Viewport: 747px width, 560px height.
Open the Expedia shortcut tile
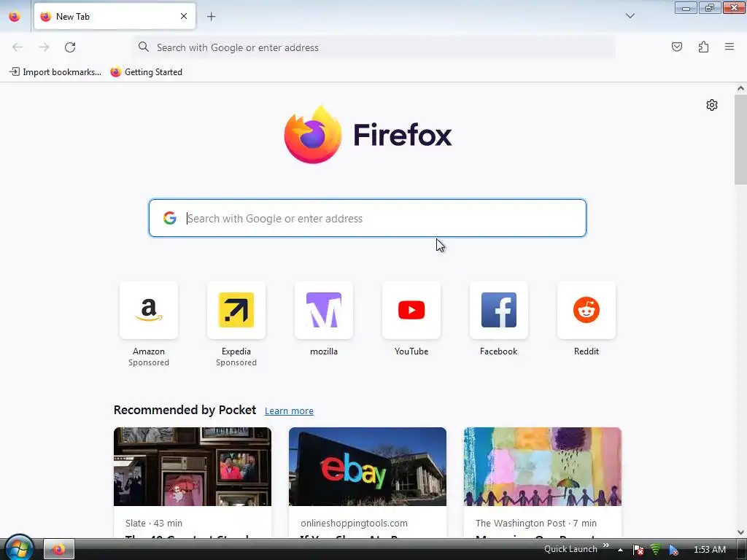[236, 310]
